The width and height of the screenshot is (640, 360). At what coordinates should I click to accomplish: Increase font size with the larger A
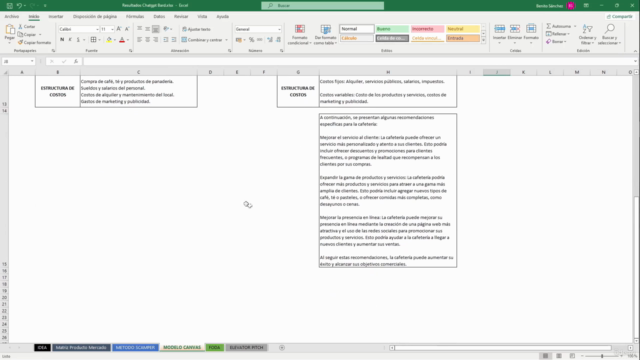click(119, 29)
